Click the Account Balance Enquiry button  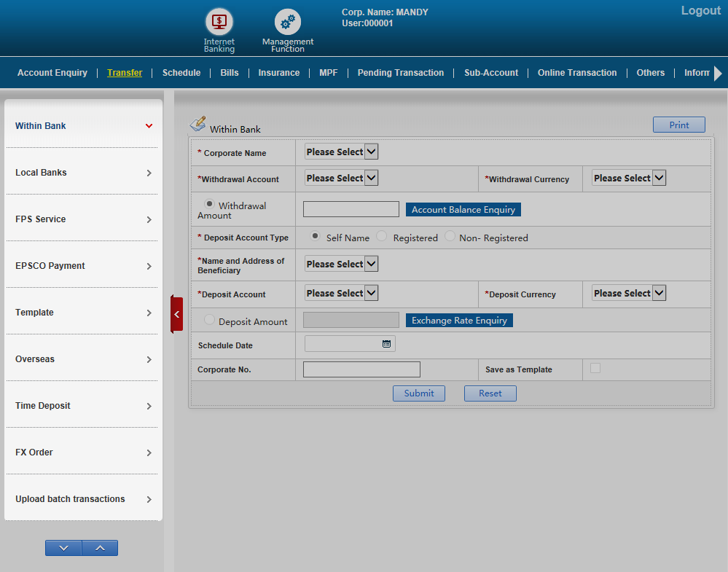(x=463, y=210)
